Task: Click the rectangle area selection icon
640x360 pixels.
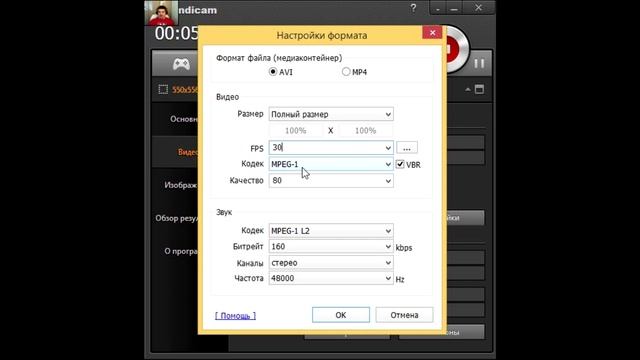Action: pos(163,89)
